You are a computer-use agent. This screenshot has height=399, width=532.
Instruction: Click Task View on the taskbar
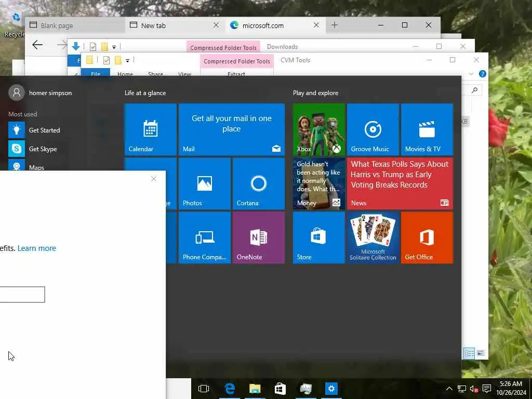point(204,389)
